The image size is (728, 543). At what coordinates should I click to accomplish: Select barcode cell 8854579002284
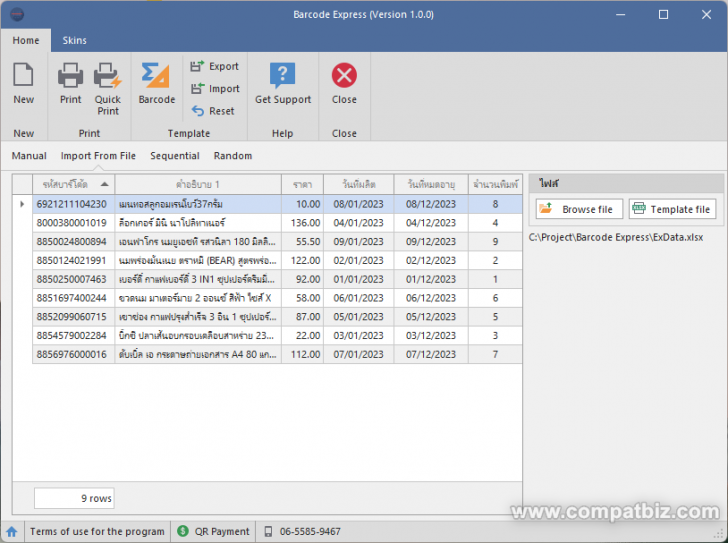point(73,336)
